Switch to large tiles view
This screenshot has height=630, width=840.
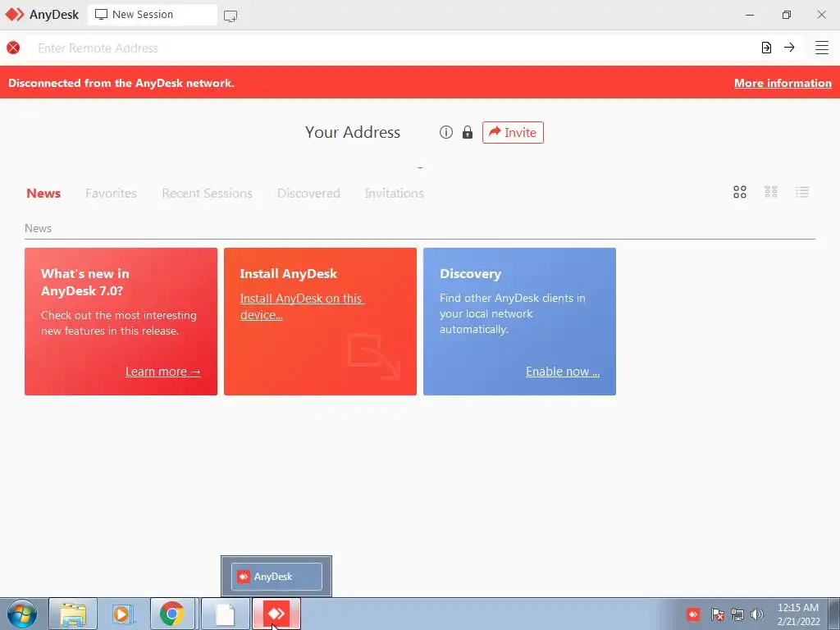tap(740, 192)
